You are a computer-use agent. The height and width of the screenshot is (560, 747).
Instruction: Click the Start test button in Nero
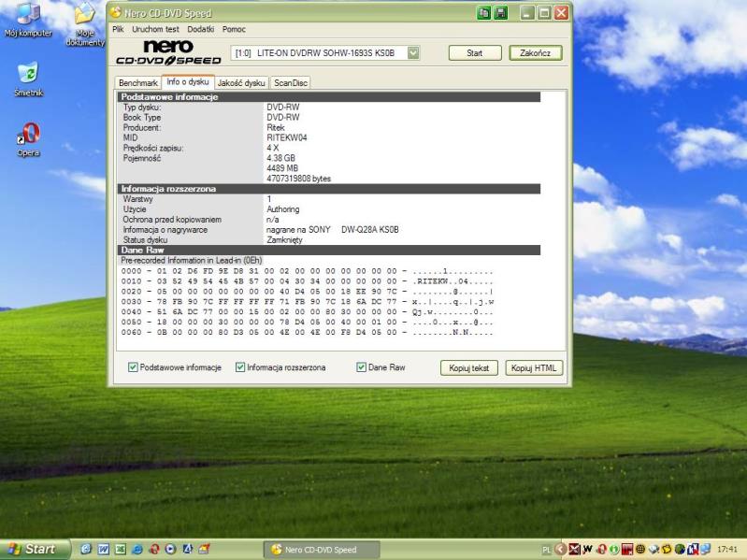point(475,53)
